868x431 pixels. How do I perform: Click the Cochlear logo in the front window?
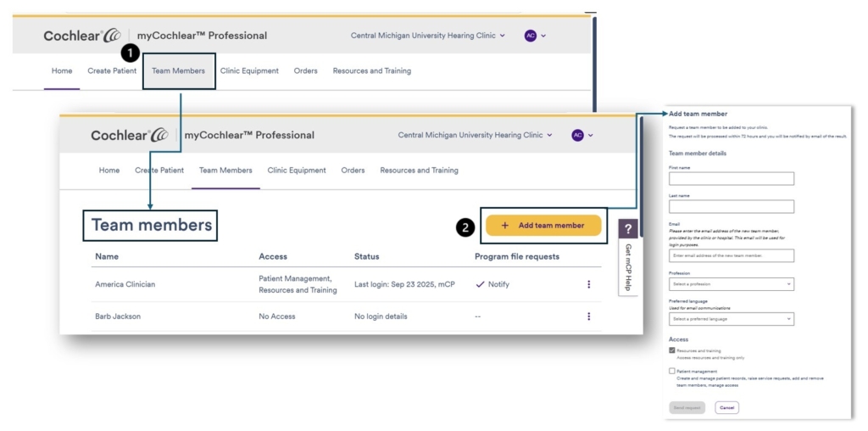pyautogui.click(x=130, y=135)
